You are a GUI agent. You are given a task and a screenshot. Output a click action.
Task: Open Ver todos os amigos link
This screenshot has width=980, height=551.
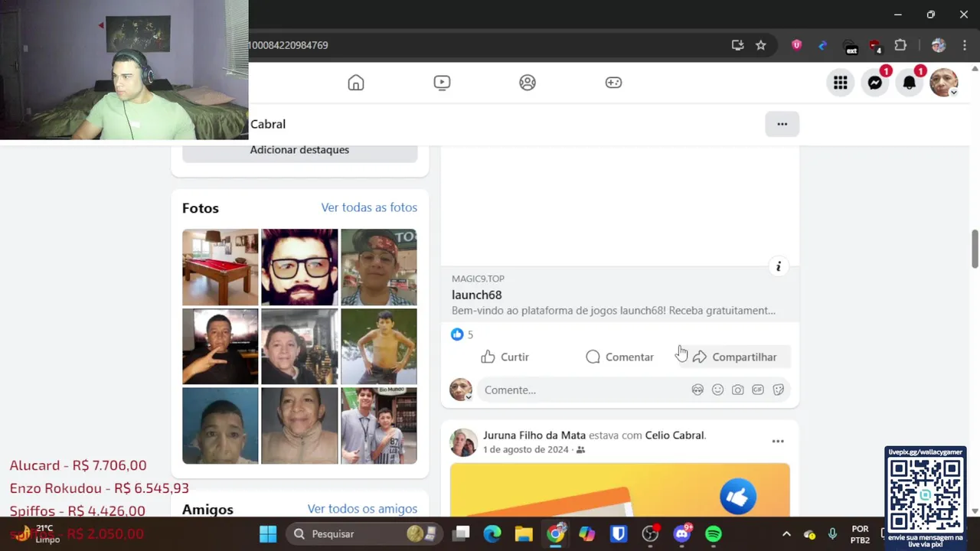pyautogui.click(x=362, y=509)
